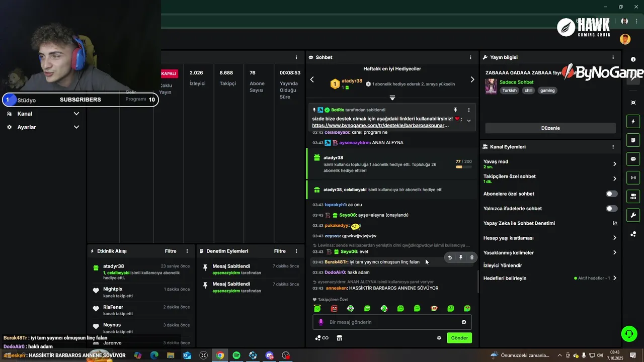Click the screen capture sidebar icon
644x362 pixels.
(633, 103)
